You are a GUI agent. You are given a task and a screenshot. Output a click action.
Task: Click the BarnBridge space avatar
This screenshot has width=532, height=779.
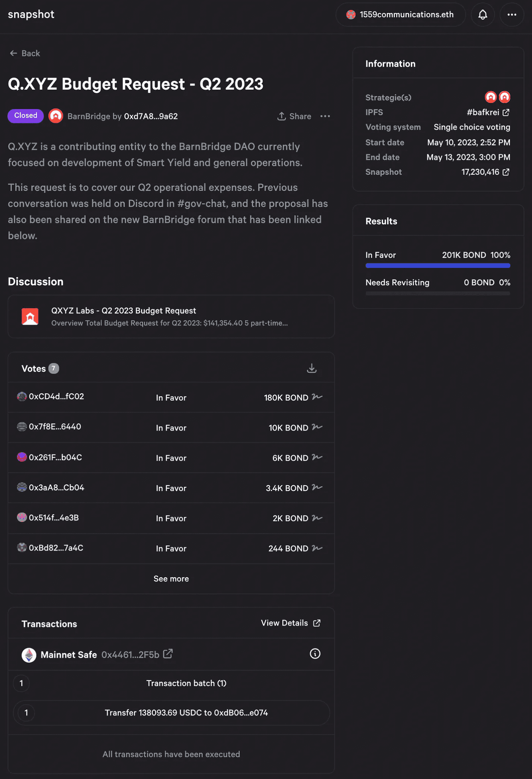click(x=56, y=116)
